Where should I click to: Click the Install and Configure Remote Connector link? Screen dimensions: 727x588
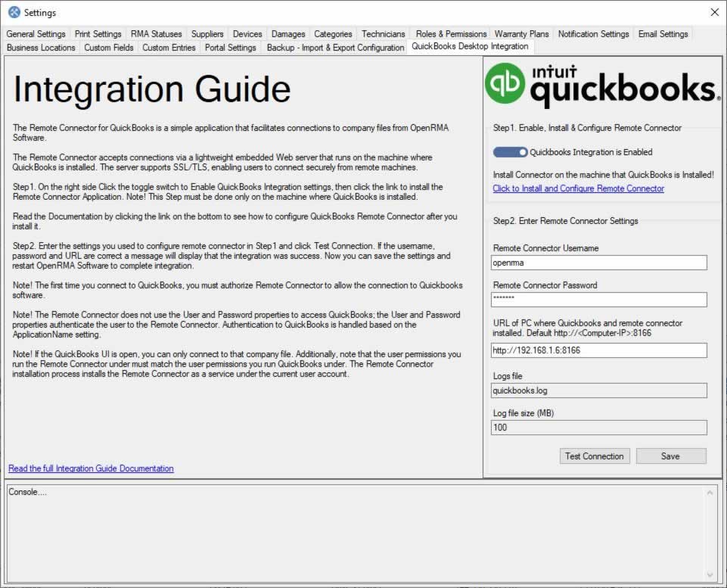(578, 188)
